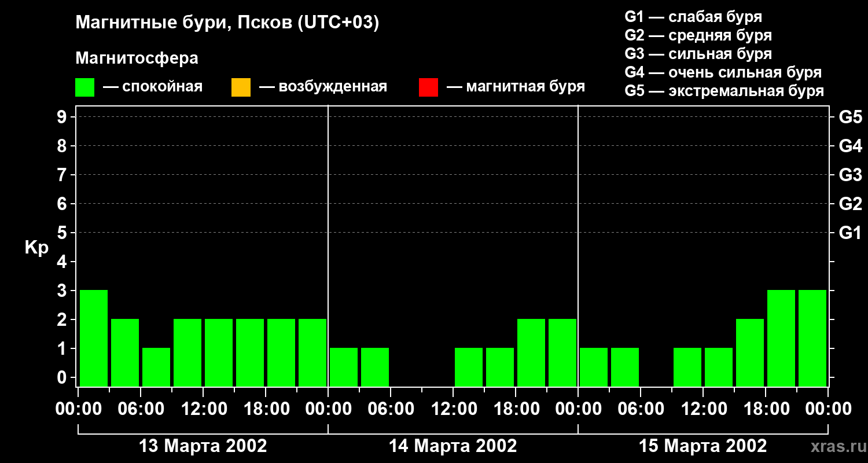Click the Kp 2 bar for 18:00–21:00 on 14 Марта
Image resolution: width=868 pixels, height=463 pixels.
tap(531, 352)
